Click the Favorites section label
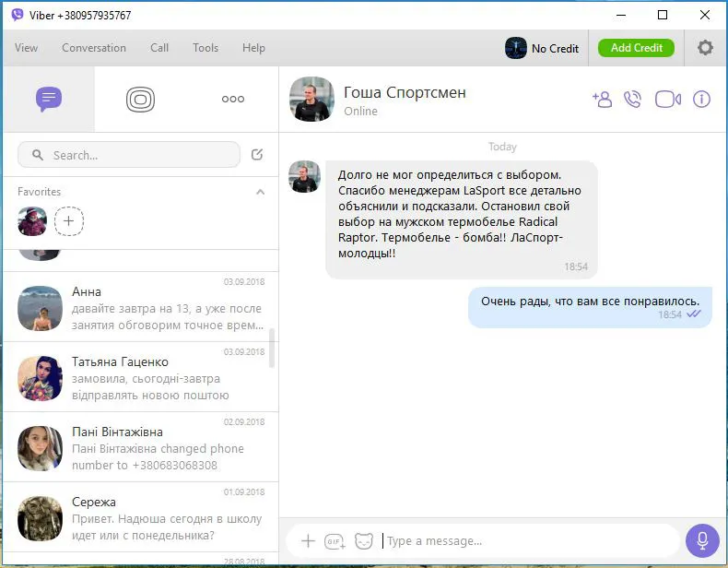This screenshot has height=568, width=728. click(39, 192)
